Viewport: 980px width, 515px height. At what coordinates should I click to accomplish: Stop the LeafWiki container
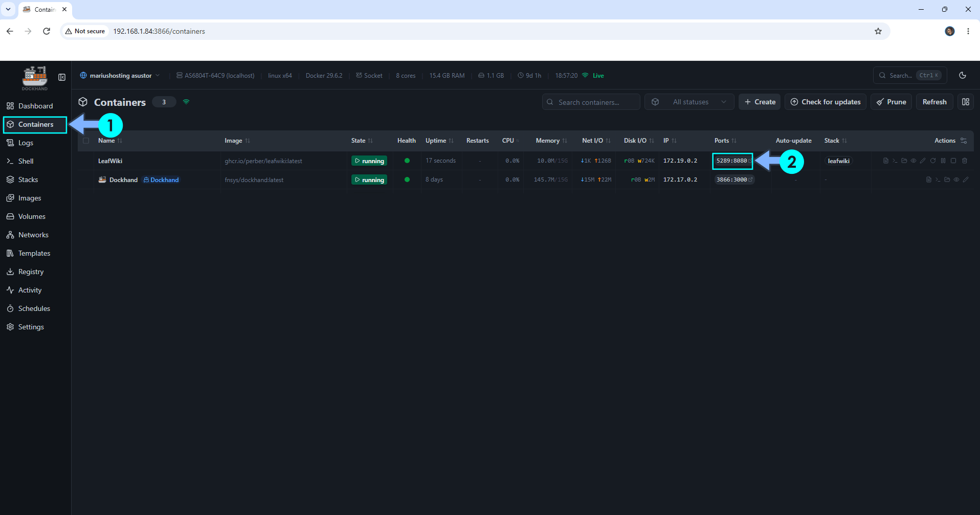(953, 161)
